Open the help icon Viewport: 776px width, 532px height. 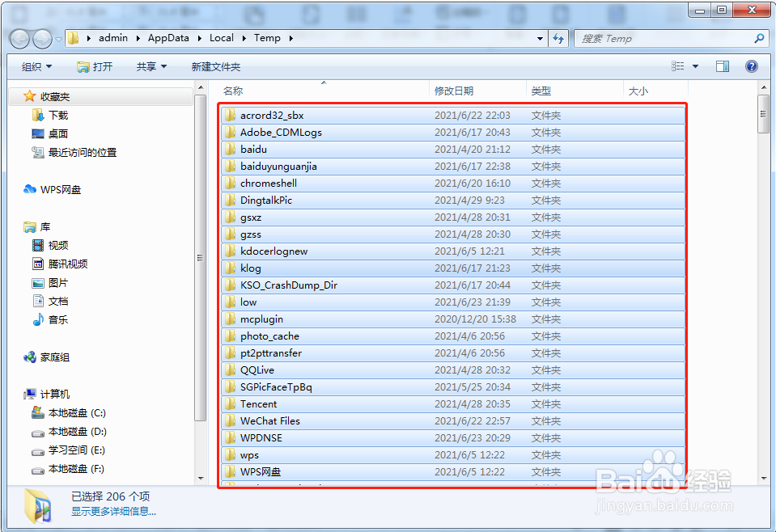(x=751, y=65)
